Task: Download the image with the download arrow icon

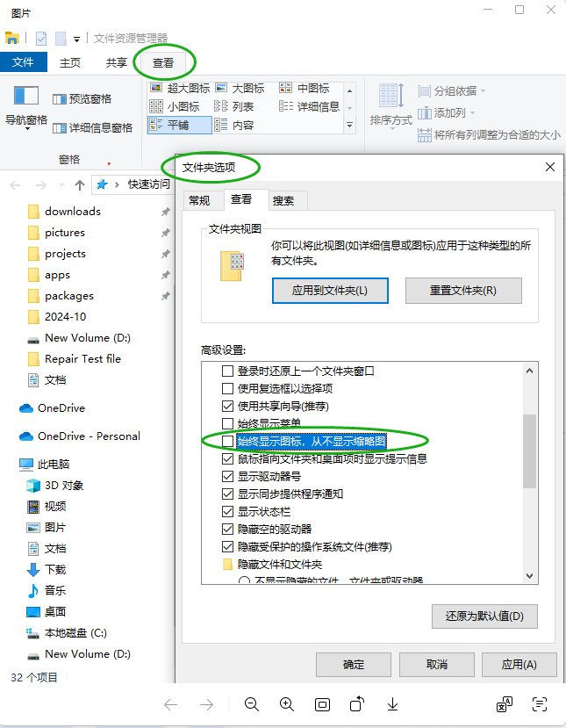Action: point(392,704)
